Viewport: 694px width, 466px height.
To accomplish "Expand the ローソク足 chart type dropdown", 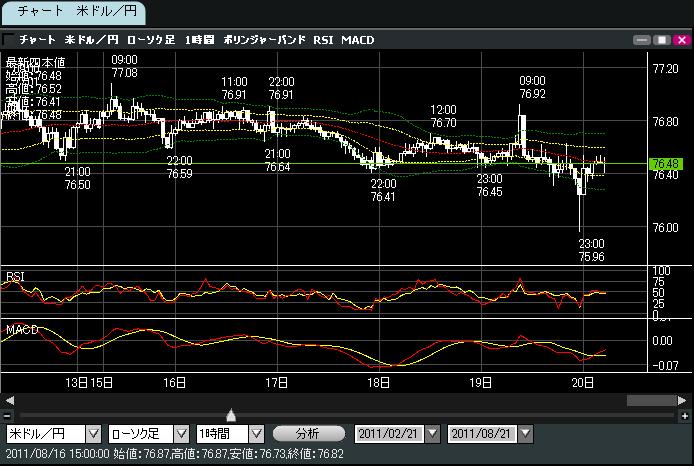I will tap(181, 434).
